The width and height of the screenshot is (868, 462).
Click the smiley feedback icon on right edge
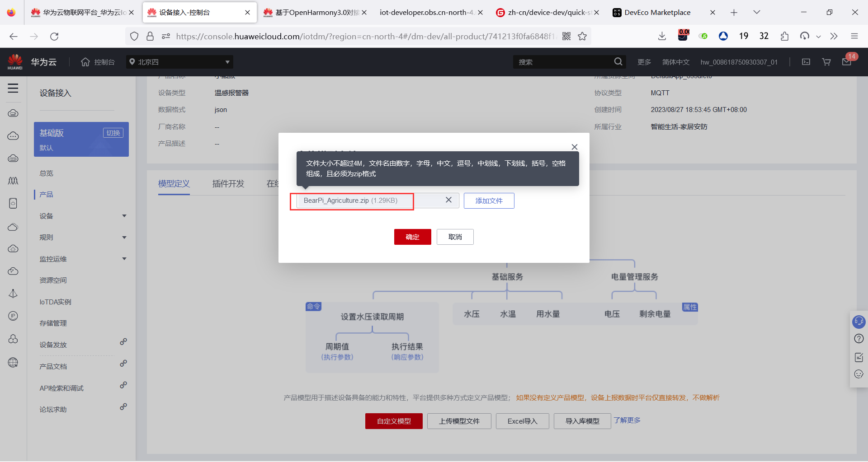click(x=859, y=374)
